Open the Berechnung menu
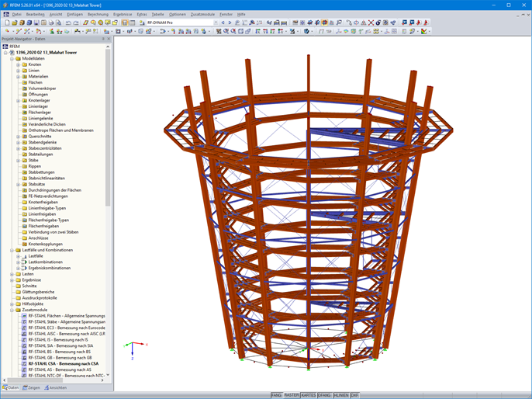This screenshot has width=532, height=399. [98, 14]
